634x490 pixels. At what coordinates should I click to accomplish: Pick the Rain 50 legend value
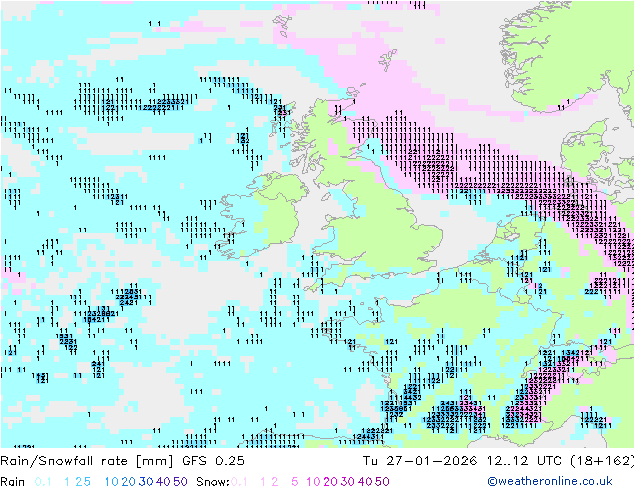coord(180,482)
